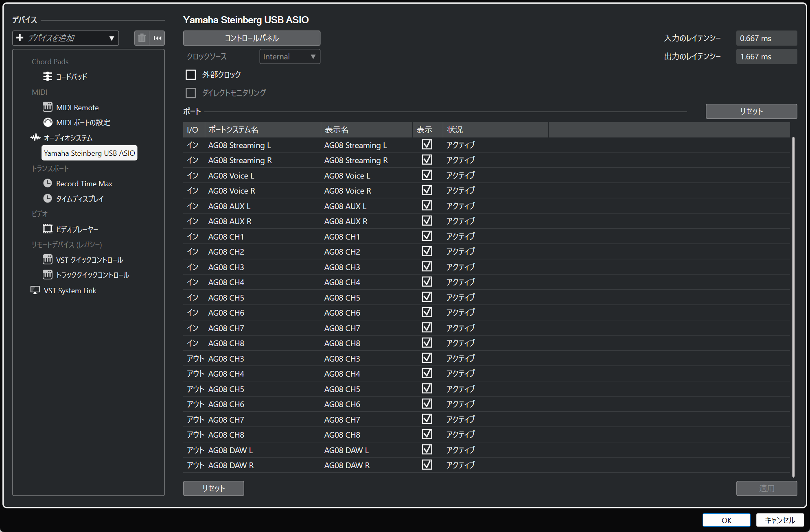The image size is (810, 532).
Task: Enable the 外部クロック checkbox
Action: (x=190, y=75)
